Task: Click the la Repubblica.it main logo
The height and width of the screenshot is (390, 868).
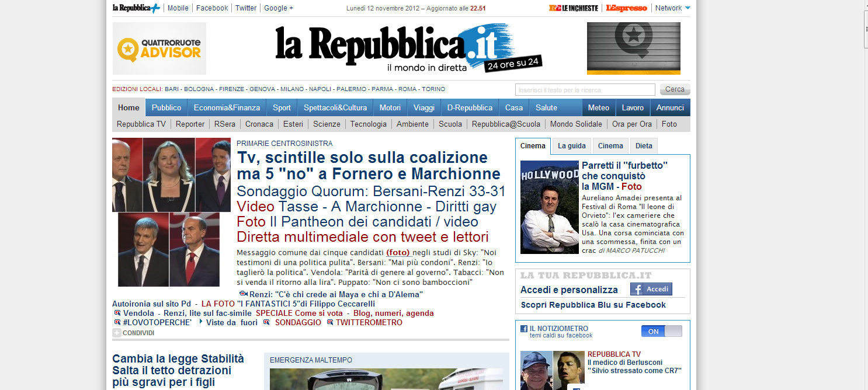Action: [409, 48]
